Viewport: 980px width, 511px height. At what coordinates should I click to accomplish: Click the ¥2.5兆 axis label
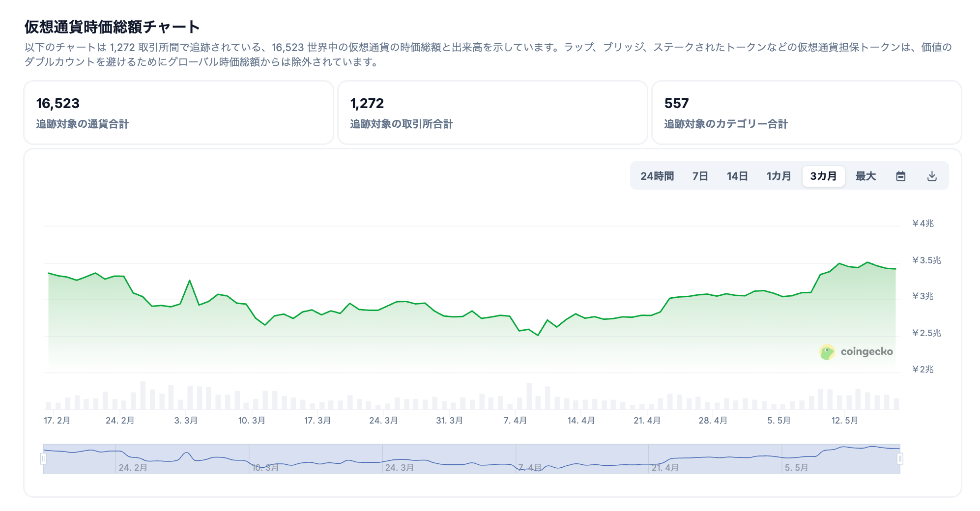[x=926, y=333]
